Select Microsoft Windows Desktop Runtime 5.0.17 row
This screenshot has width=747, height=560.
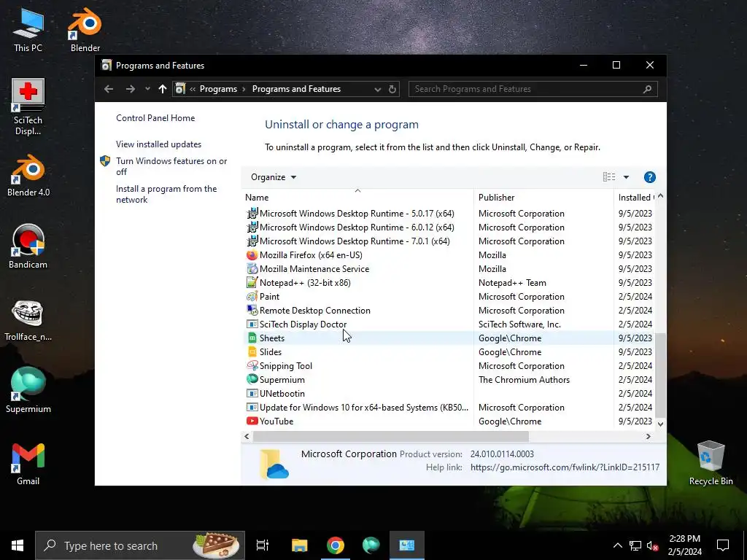[449, 214]
